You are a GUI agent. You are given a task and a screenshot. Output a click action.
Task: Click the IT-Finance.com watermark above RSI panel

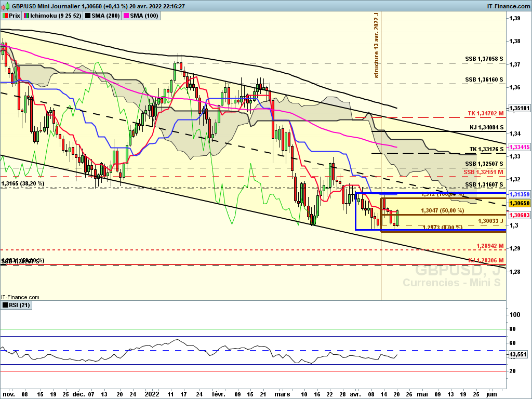[16, 295]
